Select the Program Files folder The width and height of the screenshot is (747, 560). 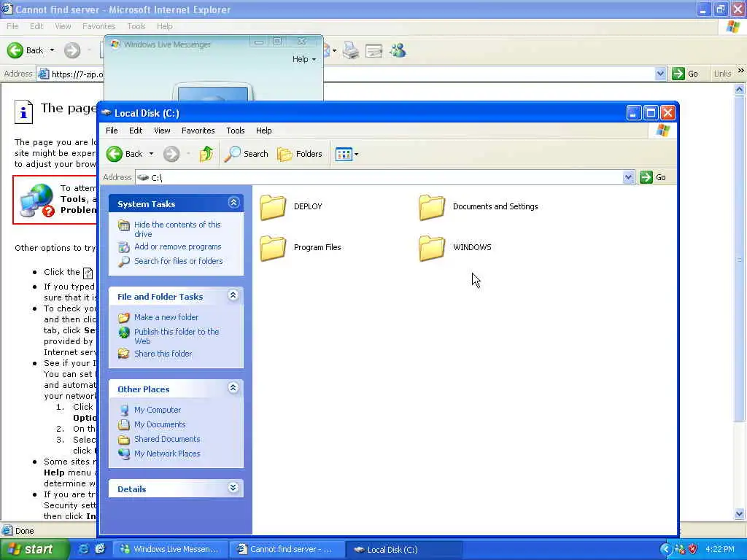pos(301,248)
